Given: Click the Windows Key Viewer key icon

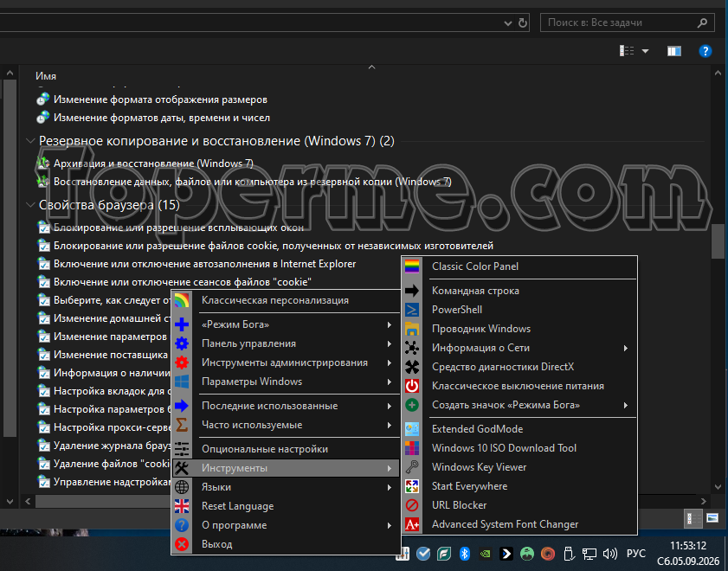Looking at the screenshot, I should click(412, 467).
